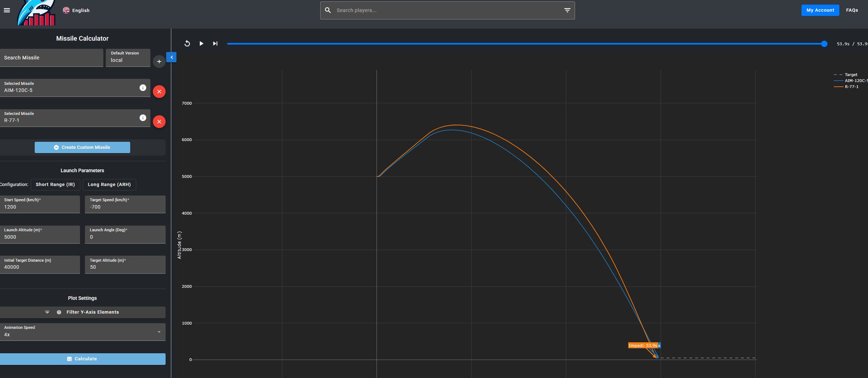Edit the Launch Angle field

(125, 234)
